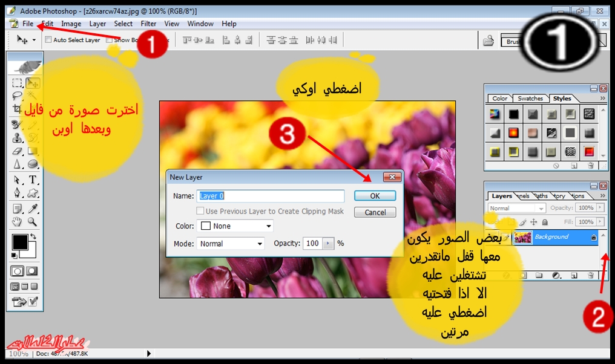The width and height of the screenshot is (615, 364).
Task: Click the Create new style icon
Action: pos(574,165)
